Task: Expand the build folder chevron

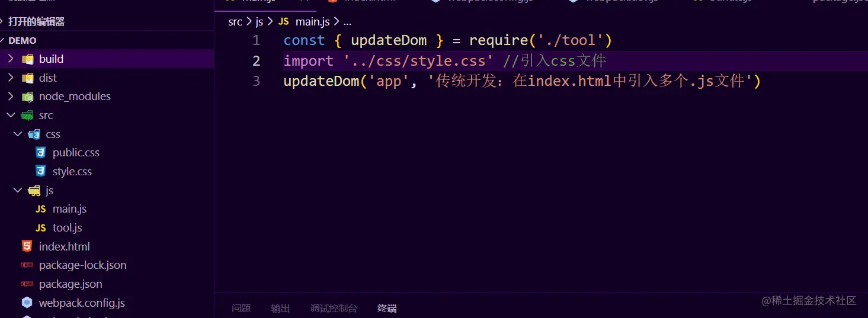Action: point(11,59)
